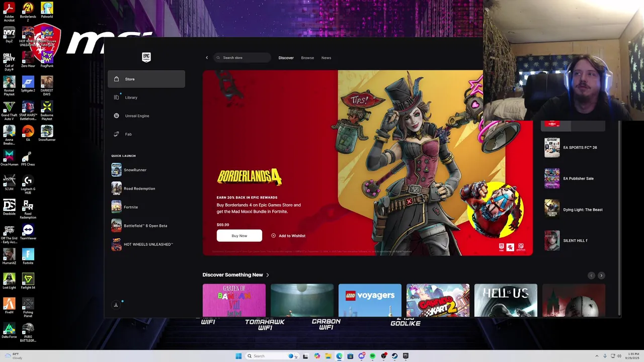Viewport: 644px width, 362px height.
Task: Open the Store section in sidebar
Action: (x=146, y=79)
